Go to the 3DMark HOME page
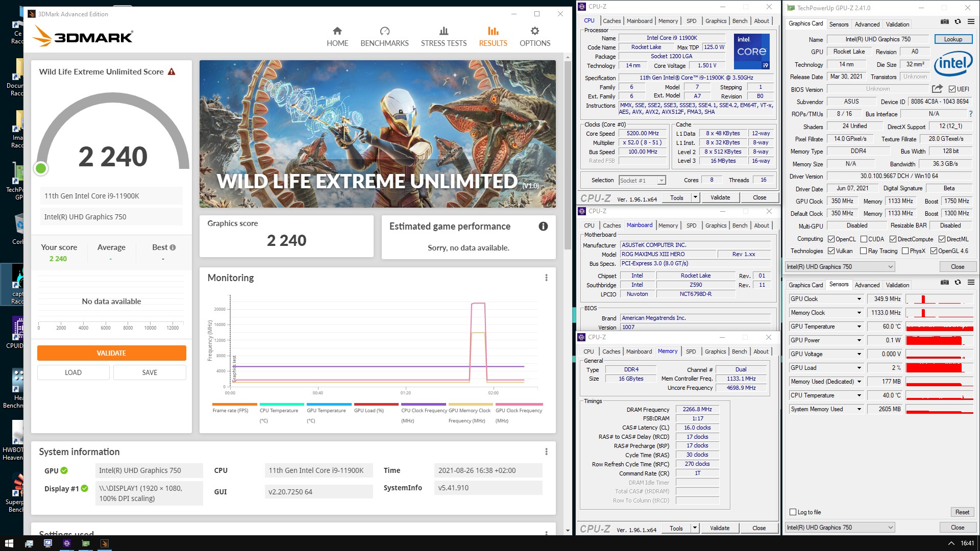Image resolution: width=980 pixels, height=551 pixels. [x=337, y=37]
